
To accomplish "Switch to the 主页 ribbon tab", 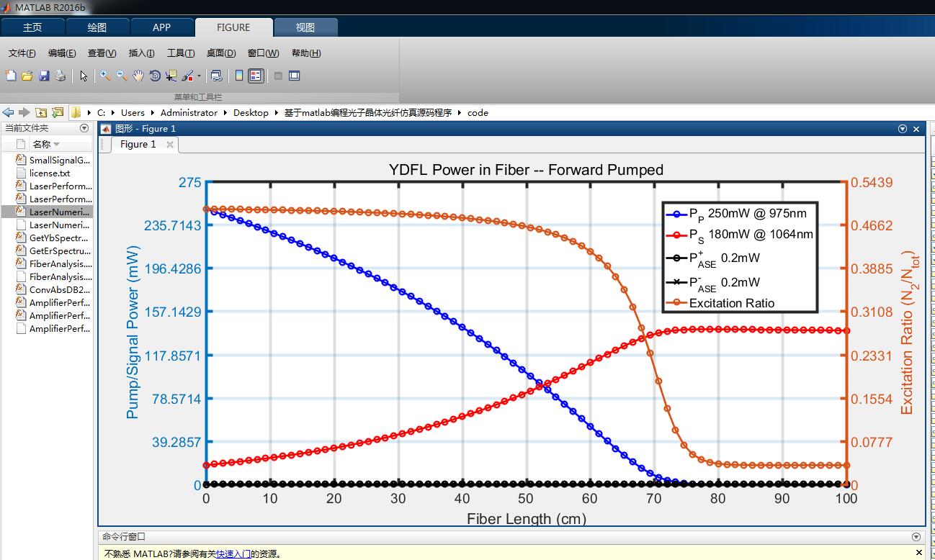I will tap(32, 27).
